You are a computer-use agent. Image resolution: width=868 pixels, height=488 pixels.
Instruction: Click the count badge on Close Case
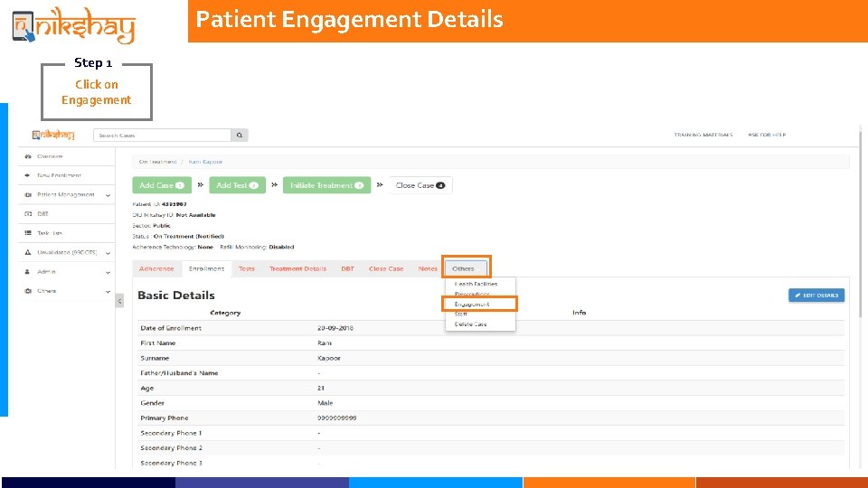pos(440,185)
